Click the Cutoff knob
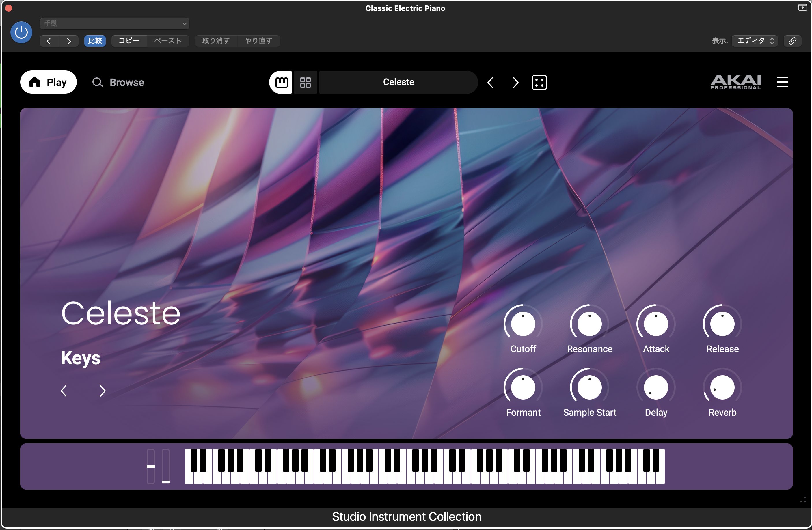 (523, 324)
